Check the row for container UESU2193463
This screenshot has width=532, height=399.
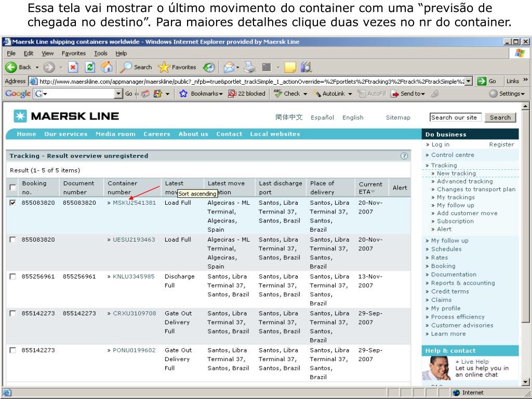tap(13, 240)
